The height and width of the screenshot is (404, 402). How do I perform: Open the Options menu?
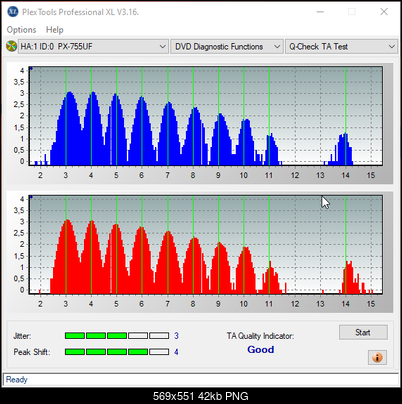click(x=21, y=30)
